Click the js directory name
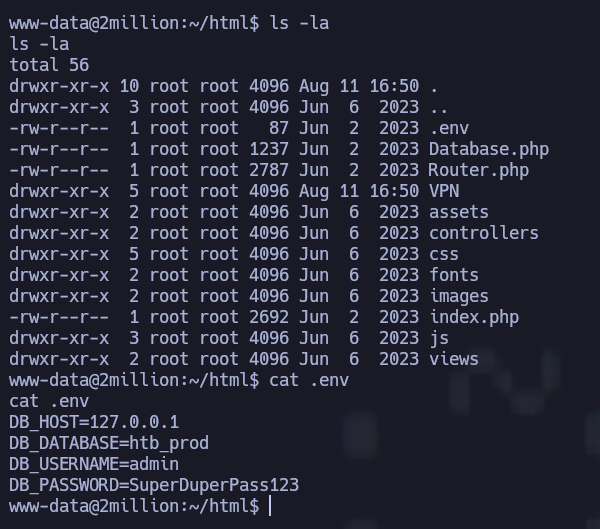This screenshot has width=600, height=529. (x=439, y=338)
